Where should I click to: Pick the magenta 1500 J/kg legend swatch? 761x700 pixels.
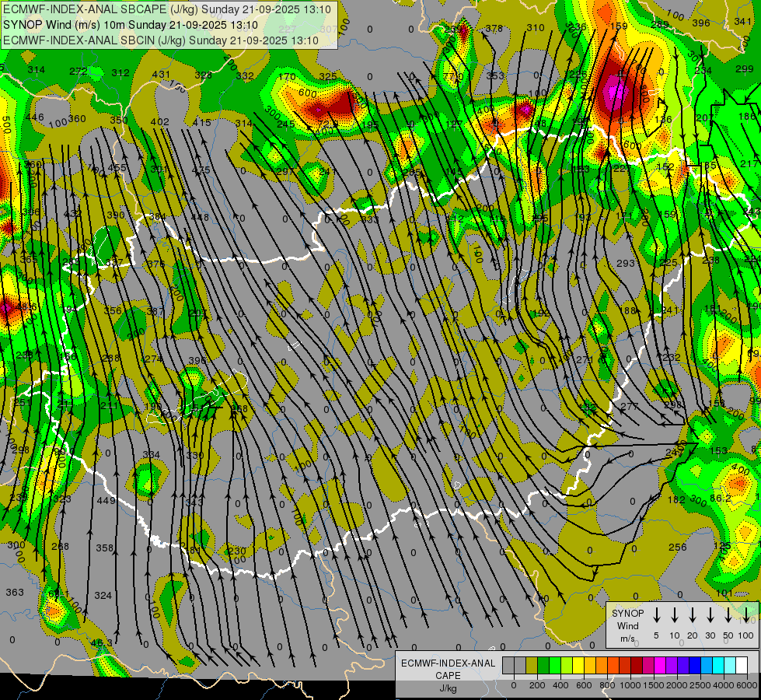point(660,665)
